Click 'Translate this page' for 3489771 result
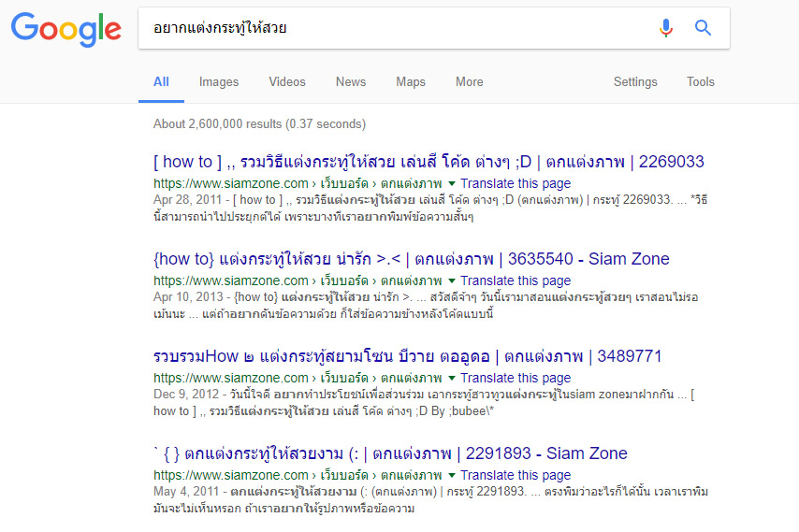Viewport: 799px width, 532px height. pyautogui.click(x=516, y=378)
